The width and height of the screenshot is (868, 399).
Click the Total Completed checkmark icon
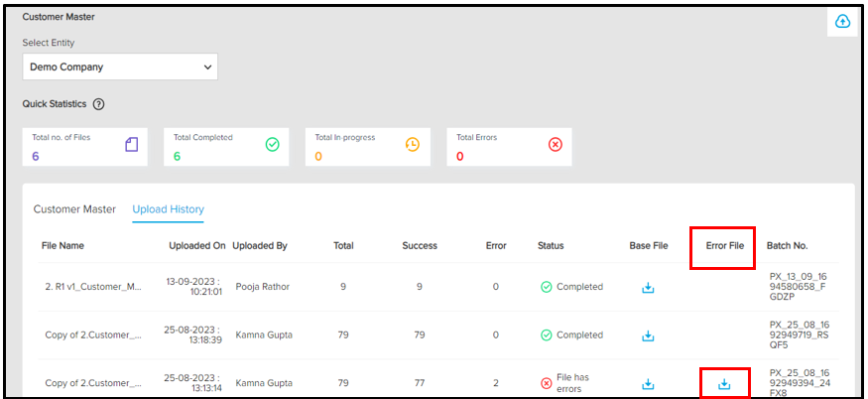[273, 145]
